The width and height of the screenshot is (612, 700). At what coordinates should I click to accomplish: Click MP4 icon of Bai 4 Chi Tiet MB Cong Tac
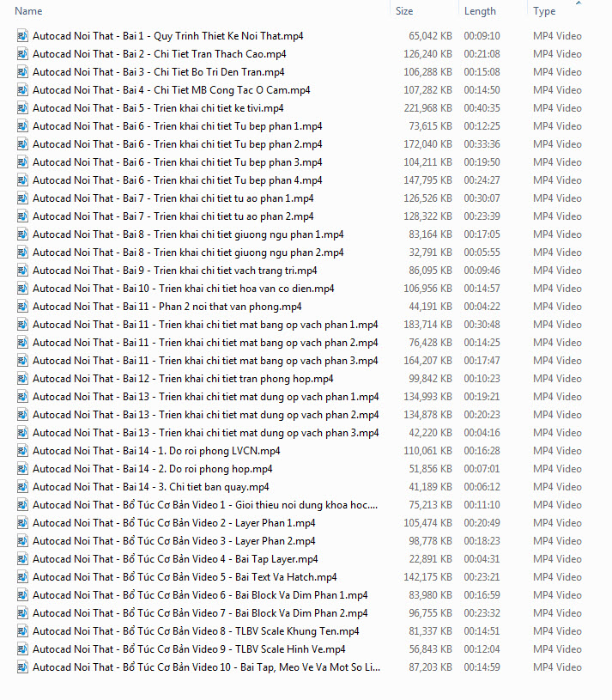tap(22, 90)
